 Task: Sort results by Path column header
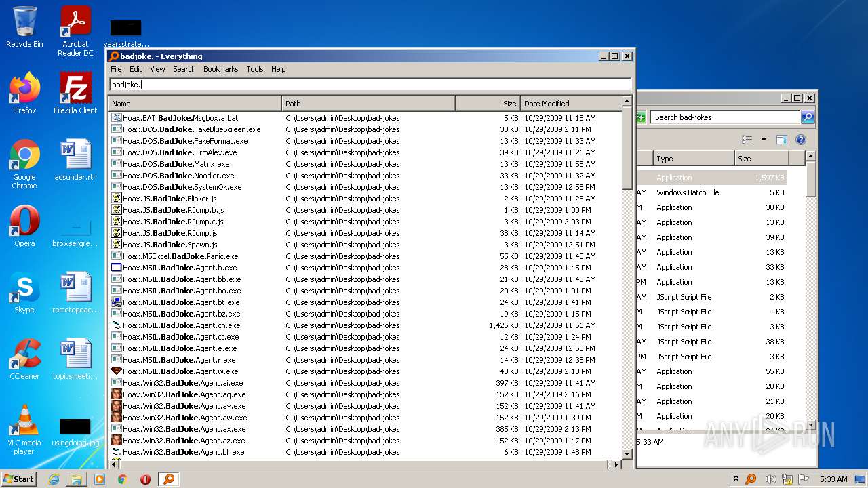(x=368, y=104)
